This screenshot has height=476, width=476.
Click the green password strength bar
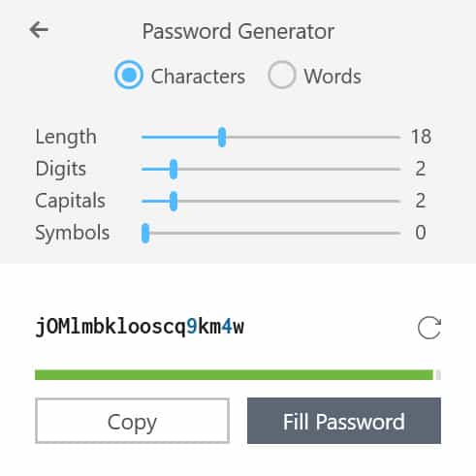234,375
